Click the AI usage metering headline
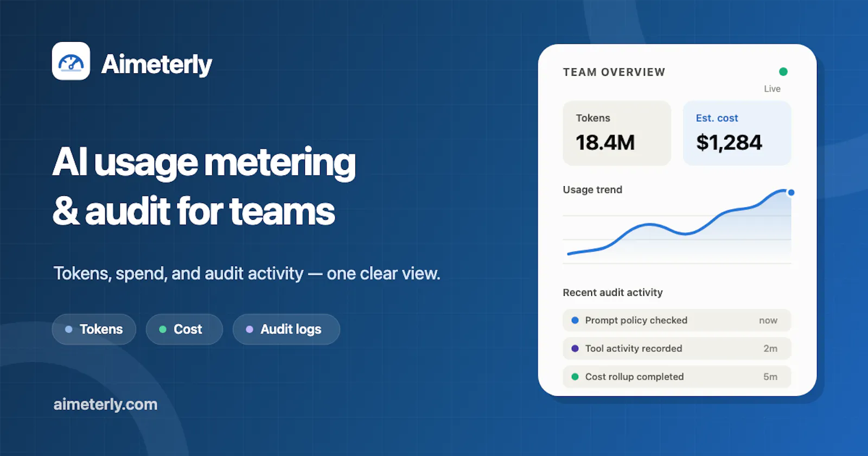Image resolution: width=868 pixels, height=456 pixels. [x=204, y=186]
